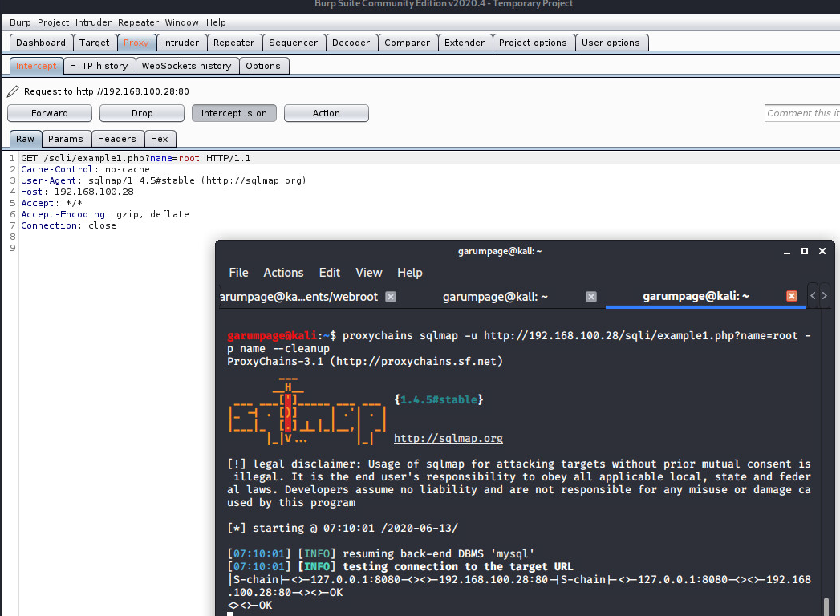Show the HTTP history sub-tab
The image size is (840, 616).
99,66
